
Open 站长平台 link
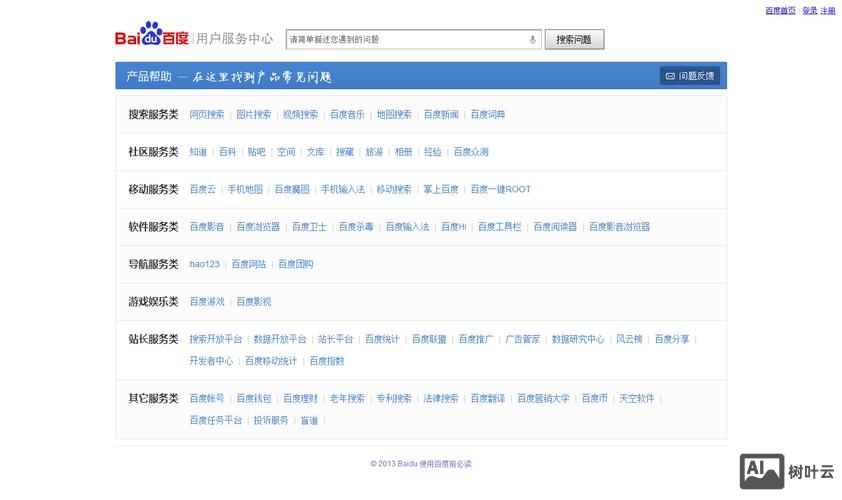coord(335,339)
